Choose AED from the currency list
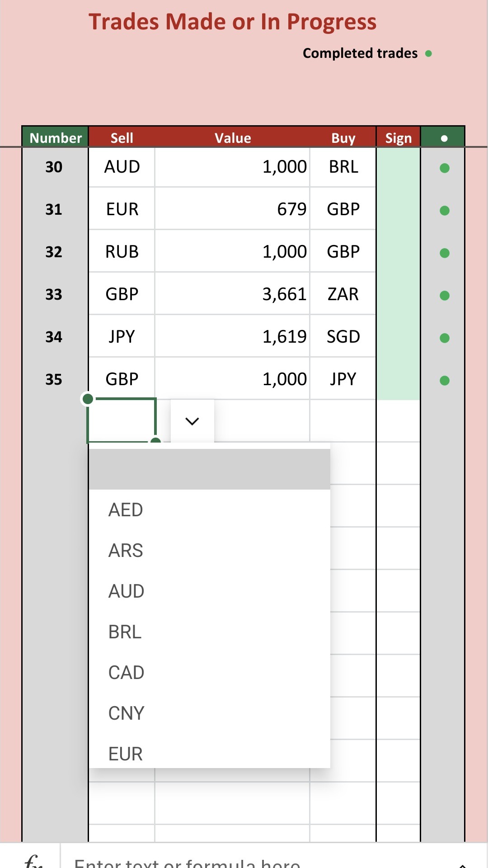This screenshot has width=488, height=868. (x=126, y=510)
